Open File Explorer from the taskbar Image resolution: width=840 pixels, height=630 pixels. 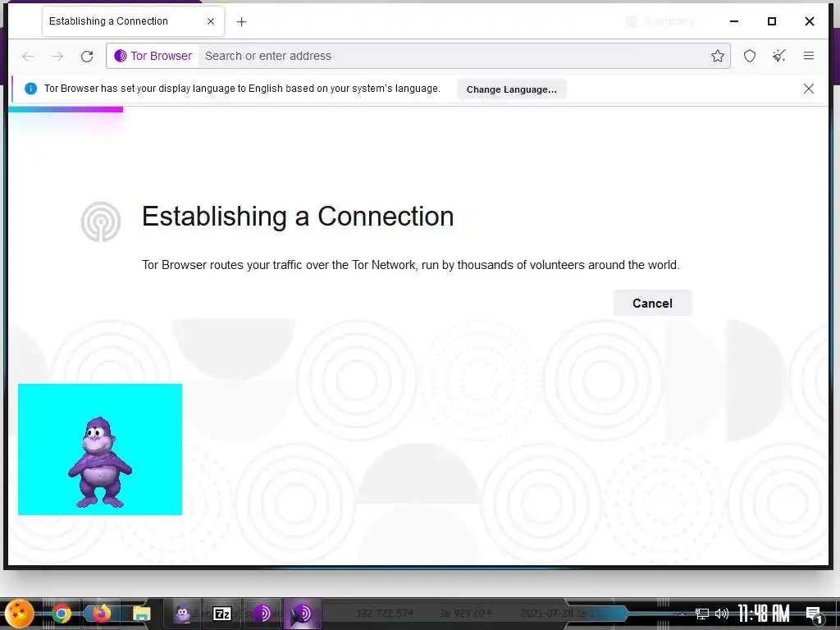[x=141, y=614]
